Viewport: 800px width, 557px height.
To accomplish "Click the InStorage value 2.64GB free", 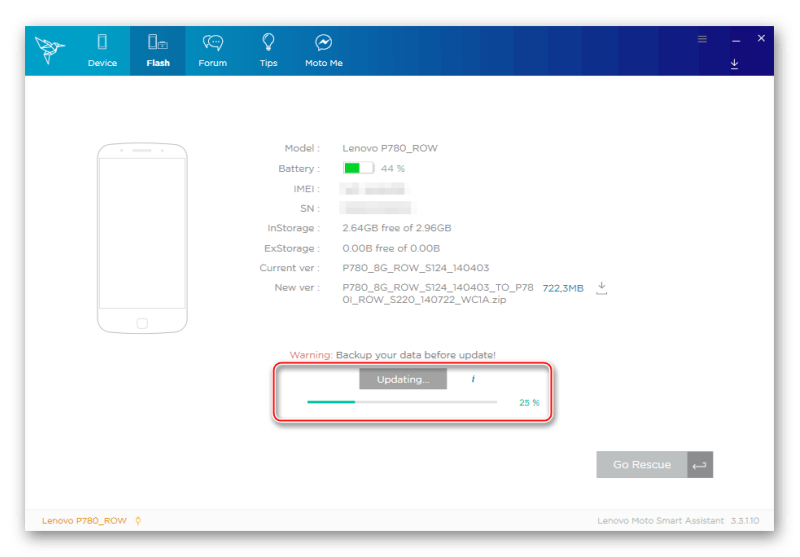I will pyautogui.click(x=396, y=228).
